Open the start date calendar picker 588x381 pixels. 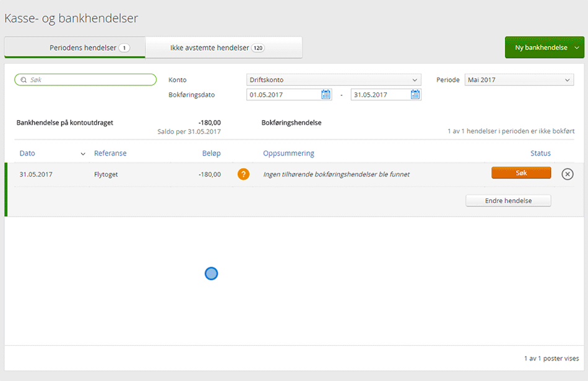click(x=326, y=95)
